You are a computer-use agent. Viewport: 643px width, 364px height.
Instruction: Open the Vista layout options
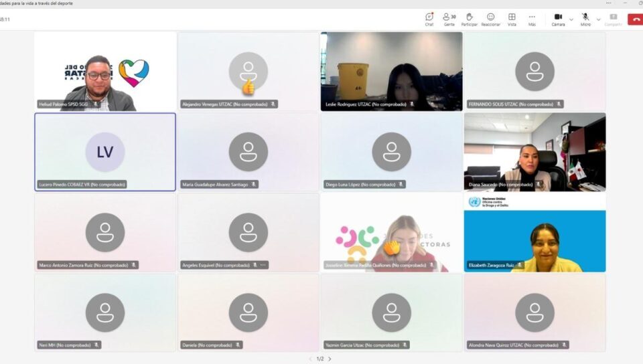(512, 19)
